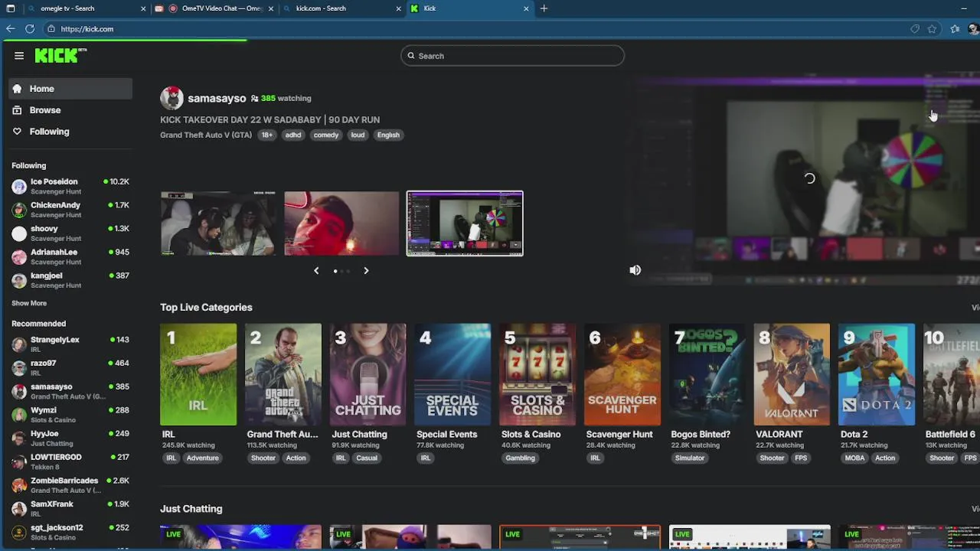Open Ice Poseidon avatar in Following

pyautogui.click(x=19, y=186)
